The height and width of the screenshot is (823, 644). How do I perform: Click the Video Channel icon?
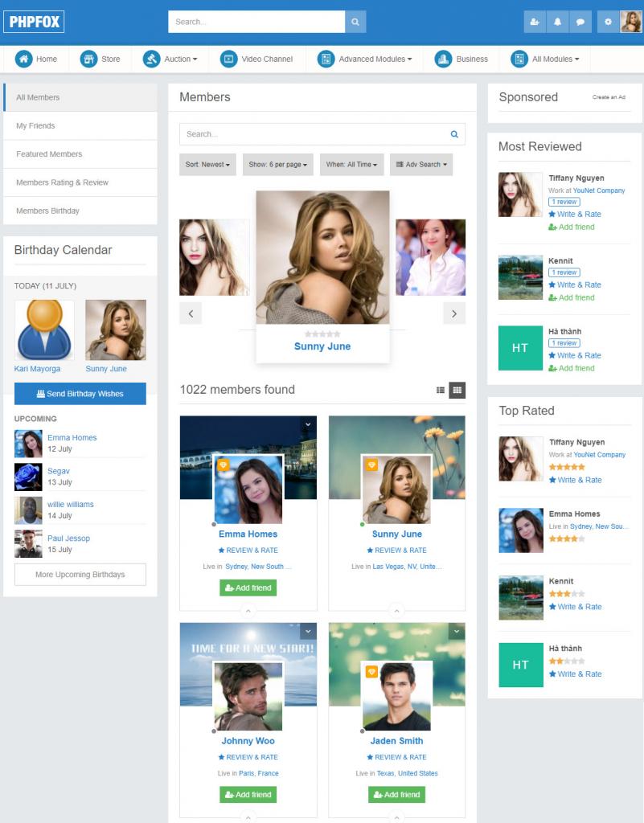229,59
